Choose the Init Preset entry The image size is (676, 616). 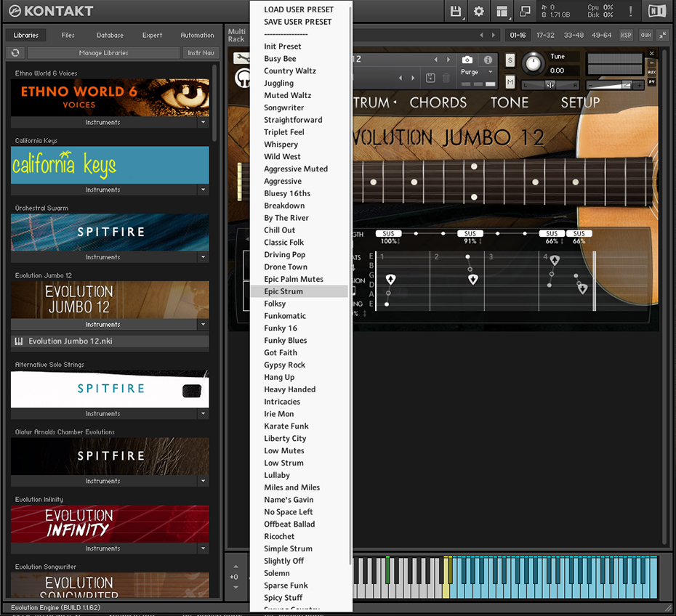point(282,46)
